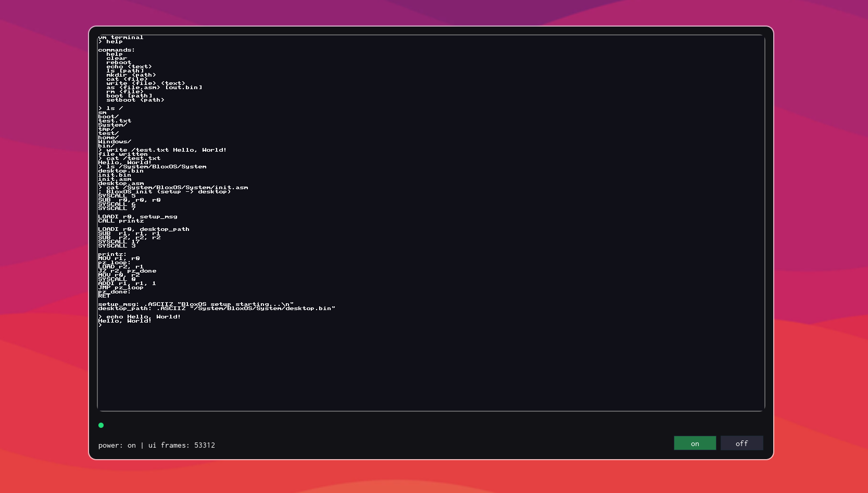Select the "cat /System/BloxOS/System/init.asm" command

(173, 187)
